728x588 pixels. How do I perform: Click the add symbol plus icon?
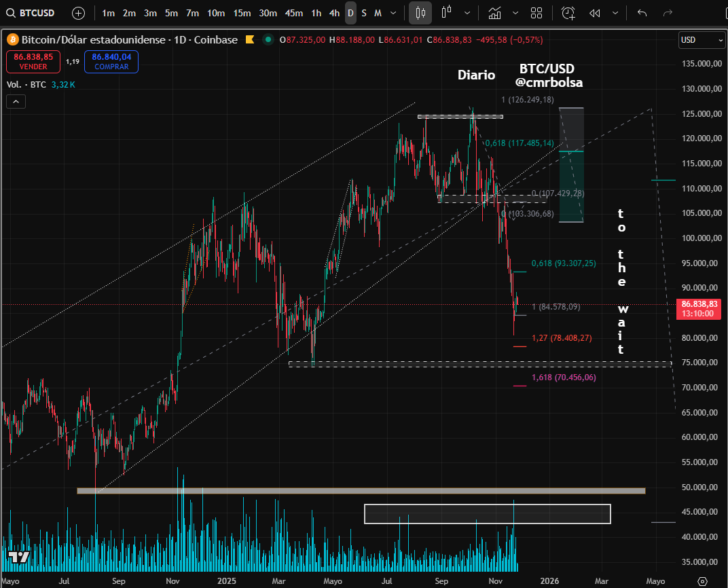[x=79, y=13]
